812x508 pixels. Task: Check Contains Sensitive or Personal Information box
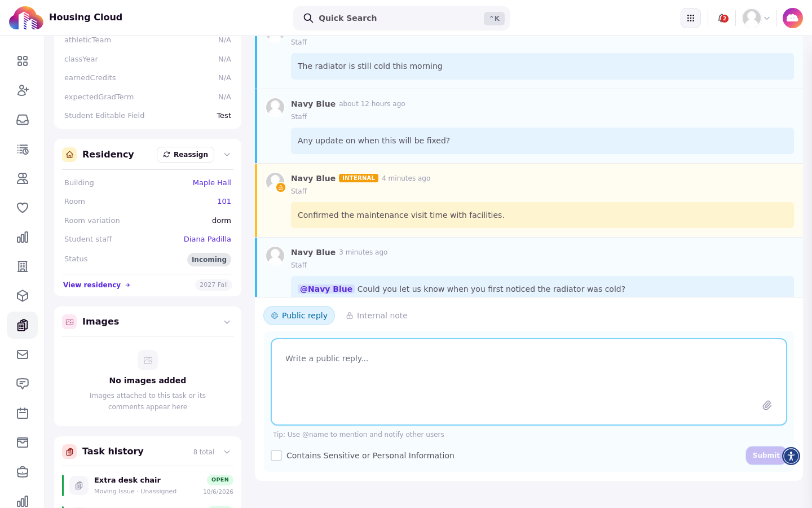click(276, 456)
